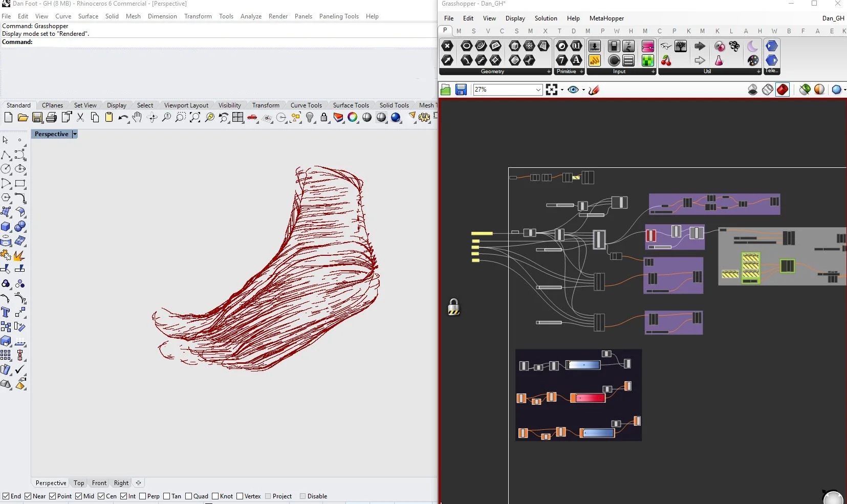Select the Box solid tool in sidebar
Image resolution: width=847 pixels, height=504 pixels.
[6, 226]
